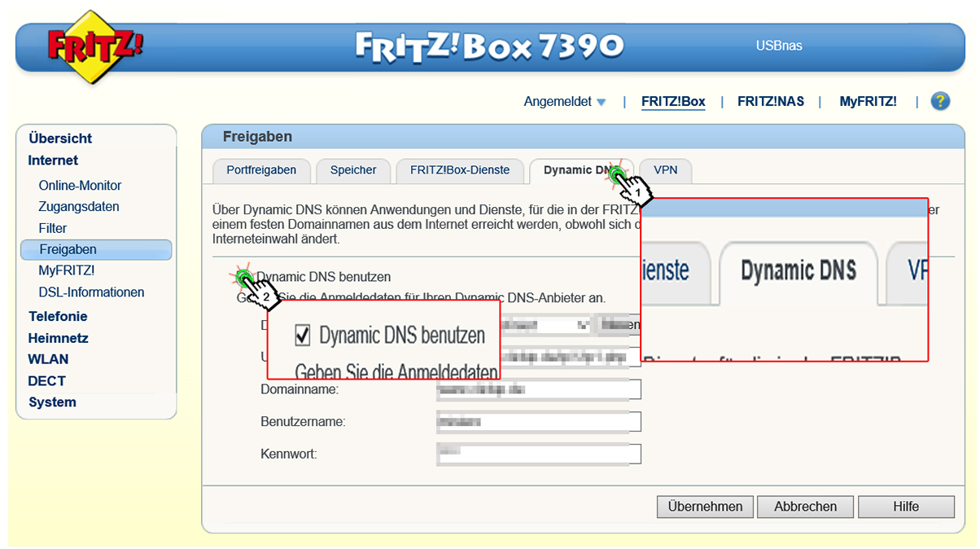Switch to the Speicher tab

[x=353, y=171]
